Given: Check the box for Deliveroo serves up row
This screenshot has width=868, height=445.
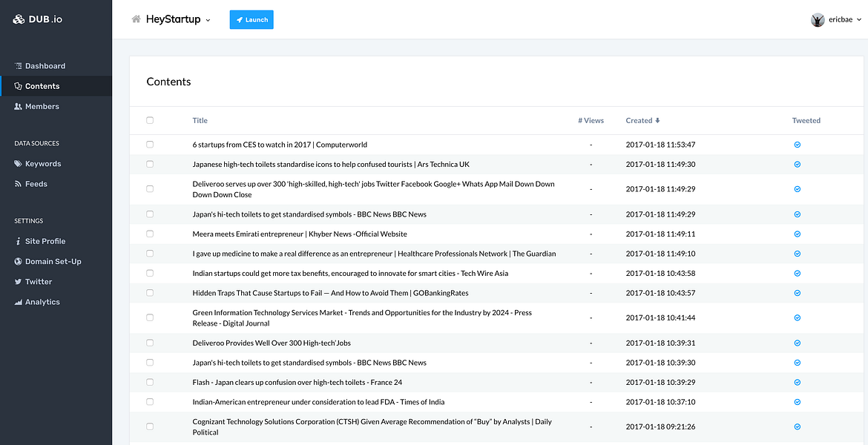Looking at the screenshot, I should (150, 188).
